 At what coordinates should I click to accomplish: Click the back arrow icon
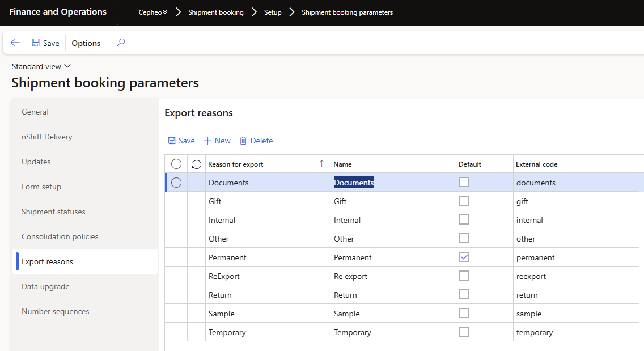pos(15,43)
